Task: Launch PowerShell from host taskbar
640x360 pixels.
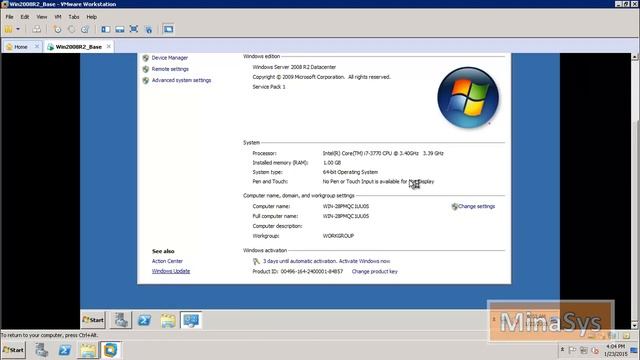Action: pos(64,350)
